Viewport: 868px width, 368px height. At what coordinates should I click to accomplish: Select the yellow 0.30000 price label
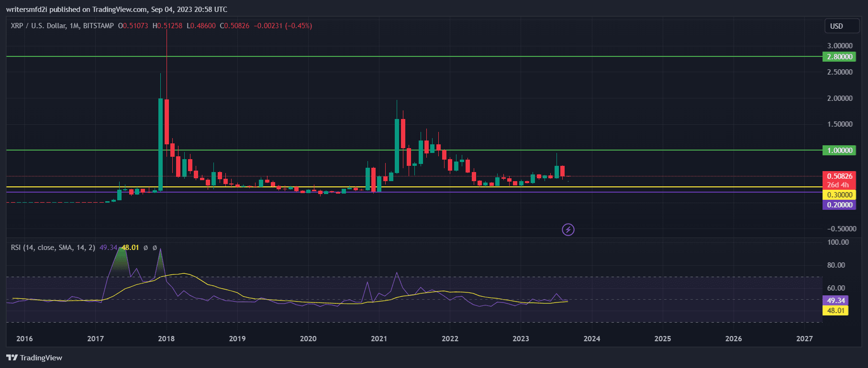click(840, 195)
